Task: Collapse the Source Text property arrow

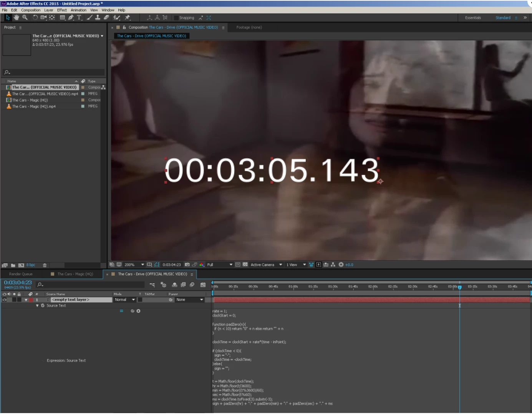Action: coord(37,305)
